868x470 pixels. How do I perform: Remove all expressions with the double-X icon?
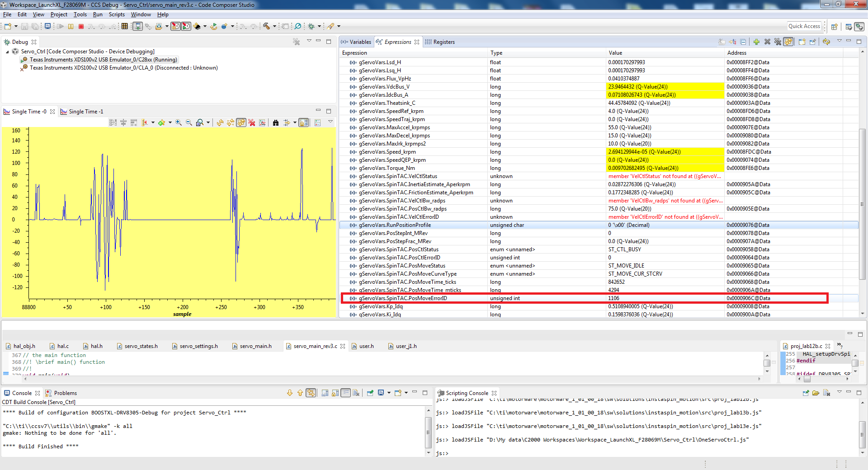coord(778,42)
